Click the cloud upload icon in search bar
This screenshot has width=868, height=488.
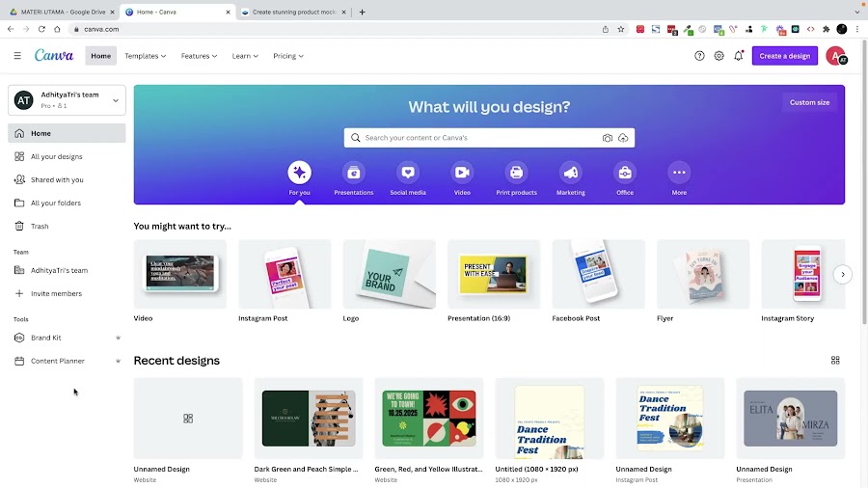[623, 138]
